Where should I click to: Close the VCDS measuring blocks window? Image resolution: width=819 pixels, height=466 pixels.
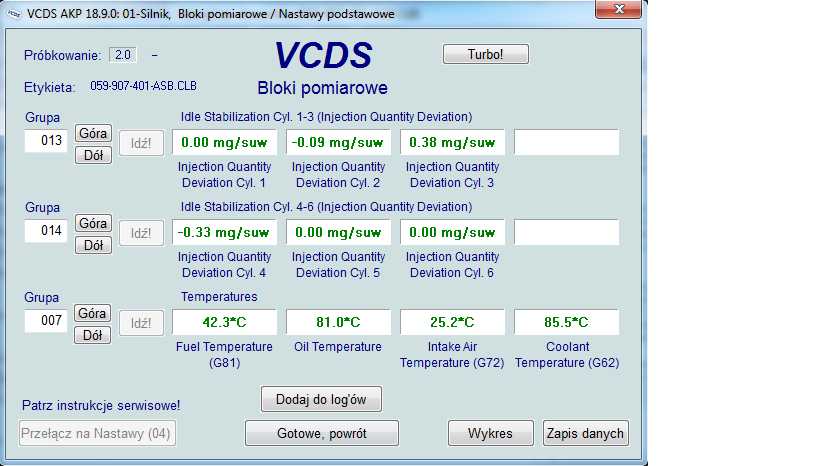coord(618,9)
